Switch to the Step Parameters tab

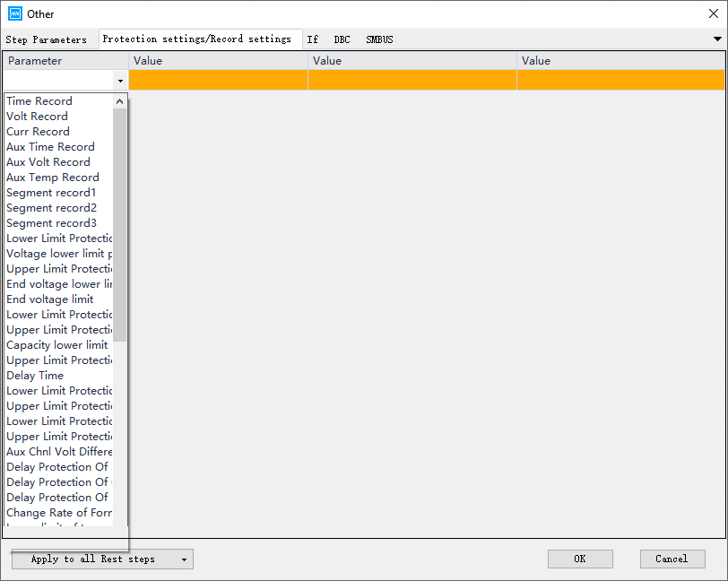(47, 39)
